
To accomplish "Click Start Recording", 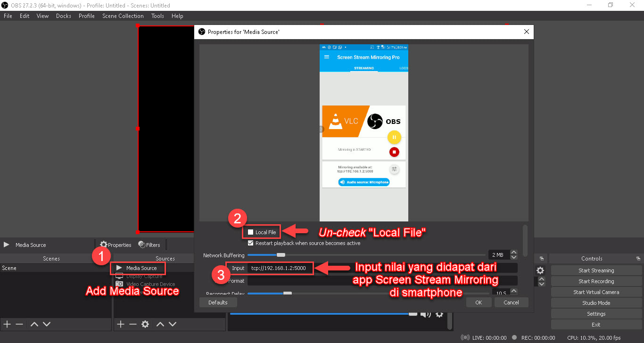I will (596, 281).
